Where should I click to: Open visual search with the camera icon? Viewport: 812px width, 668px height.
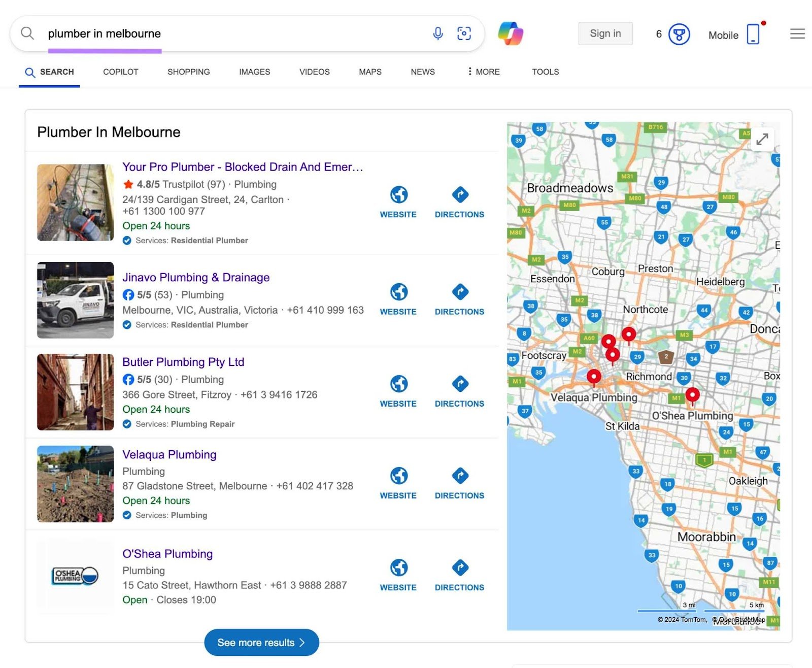pyautogui.click(x=463, y=33)
